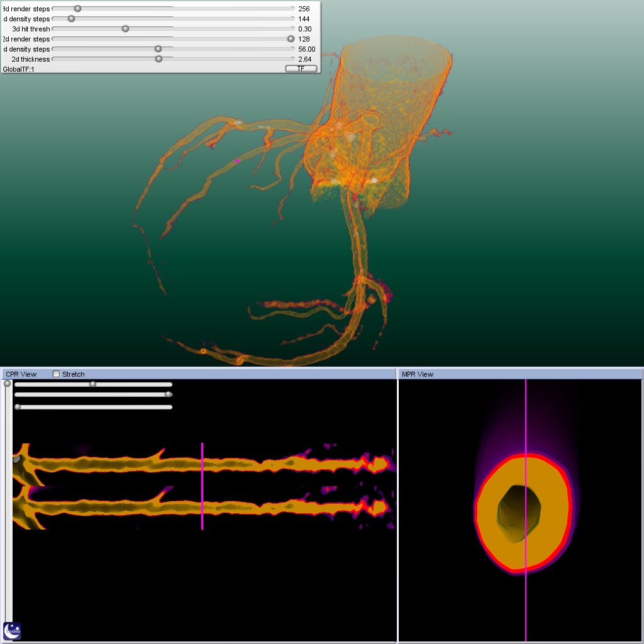
Task: Select the MPR View panel header
Action: (418, 374)
